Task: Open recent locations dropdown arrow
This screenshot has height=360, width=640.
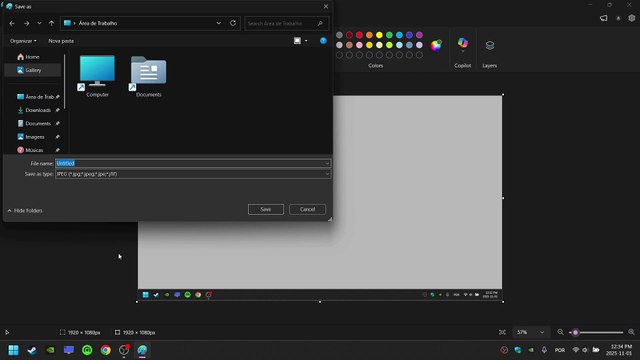Action: pos(39,23)
